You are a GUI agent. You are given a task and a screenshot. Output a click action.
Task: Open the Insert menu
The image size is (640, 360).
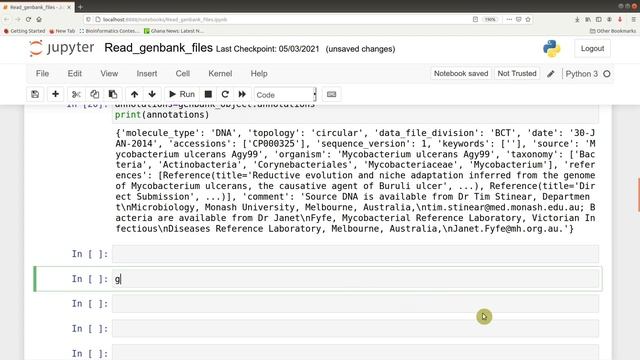pos(147,73)
